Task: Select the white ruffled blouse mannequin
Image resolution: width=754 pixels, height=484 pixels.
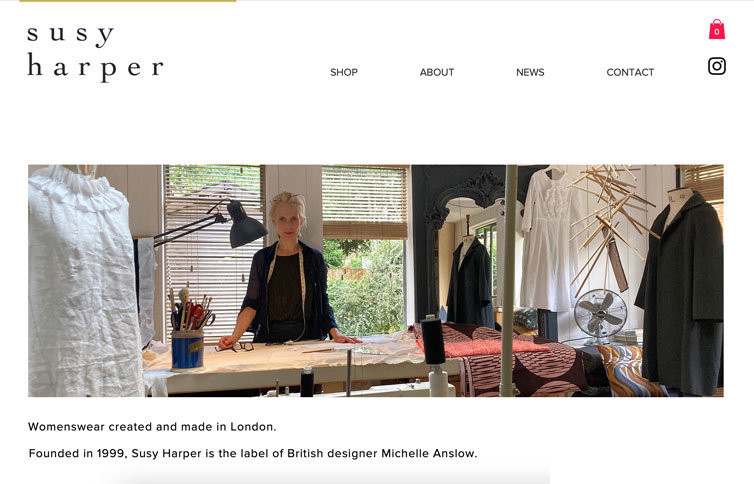Action: (x=83, y=281)
